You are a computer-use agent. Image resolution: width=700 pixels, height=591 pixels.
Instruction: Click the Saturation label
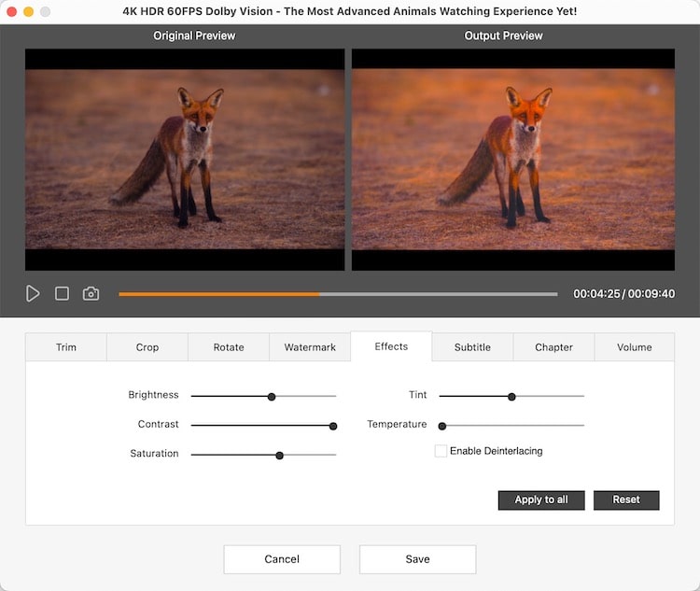154,454
